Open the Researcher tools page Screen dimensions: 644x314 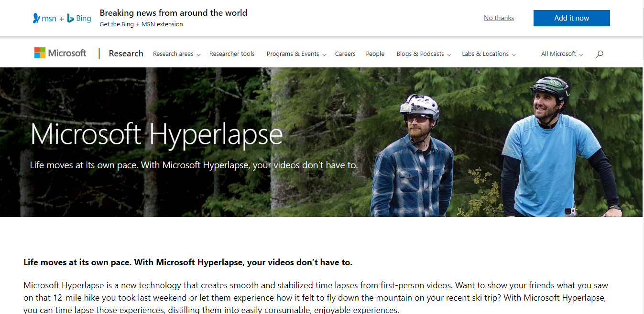click(232, 54)
